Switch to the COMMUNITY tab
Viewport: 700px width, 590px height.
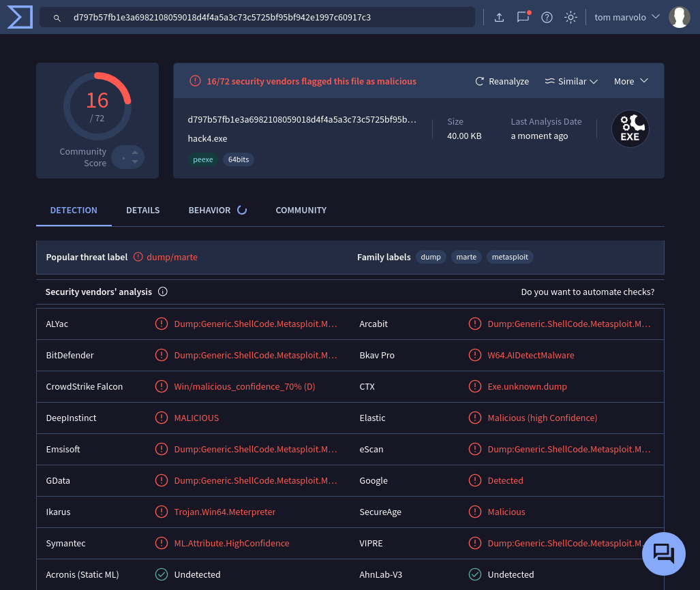pyautogui.click(x=301, y=211)
